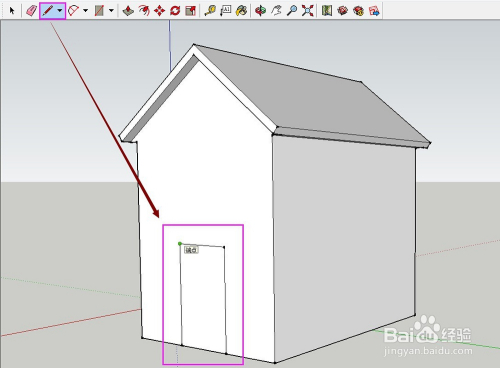Open the Arc tool dropdown arrow

point(85,11)
